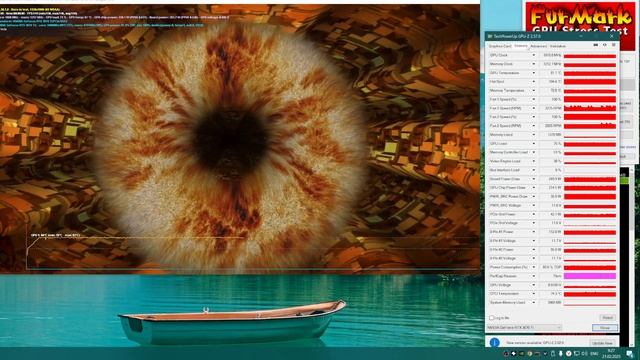Image resolution: width=640 pixels, height=360 pixels.
Task: Click the PerfCap Reason pink graph bar
Action: (x=590, y=276)
